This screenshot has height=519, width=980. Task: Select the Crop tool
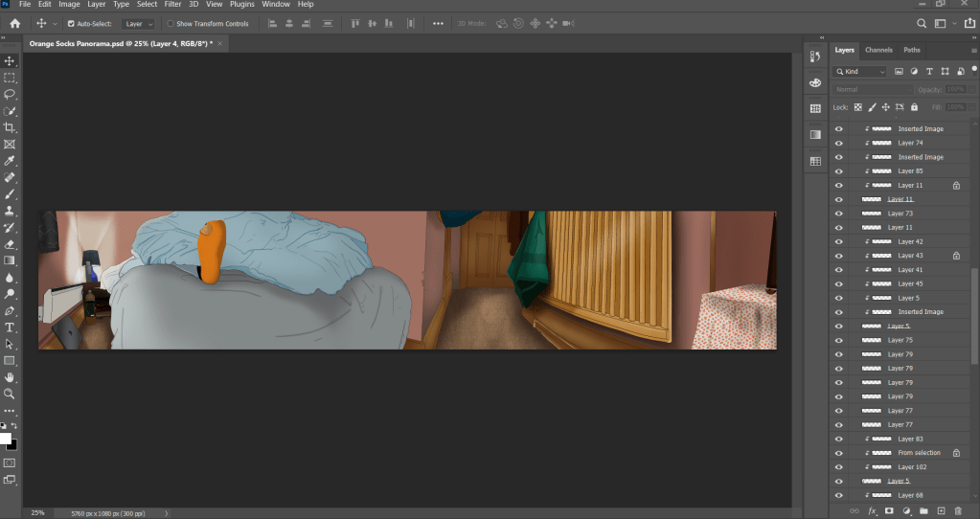(10, 127)
